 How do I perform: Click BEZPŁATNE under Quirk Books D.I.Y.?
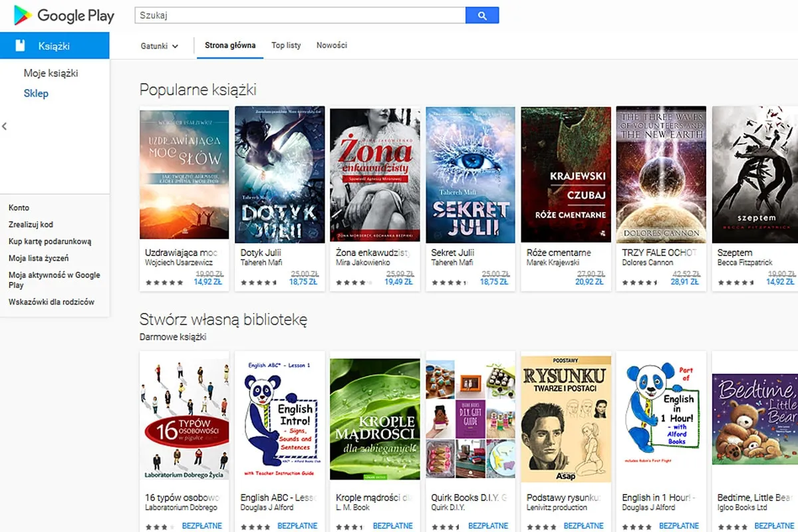[488, 526]
